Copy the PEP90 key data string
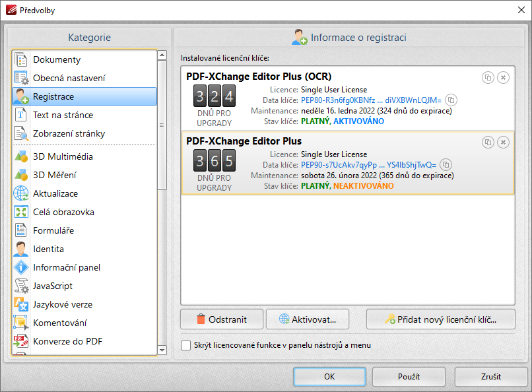This screenshot has height=392, width=532. [446, 165]
